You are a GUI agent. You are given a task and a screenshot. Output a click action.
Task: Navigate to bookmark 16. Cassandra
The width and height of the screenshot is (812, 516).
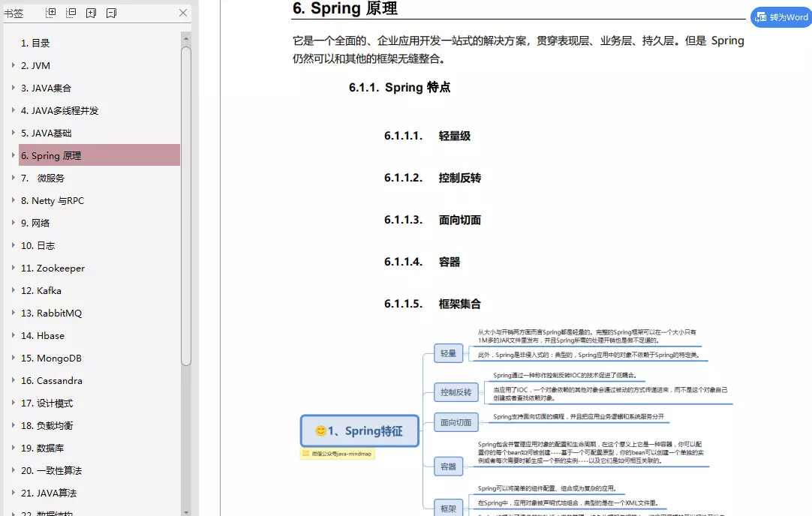(52, 381)
